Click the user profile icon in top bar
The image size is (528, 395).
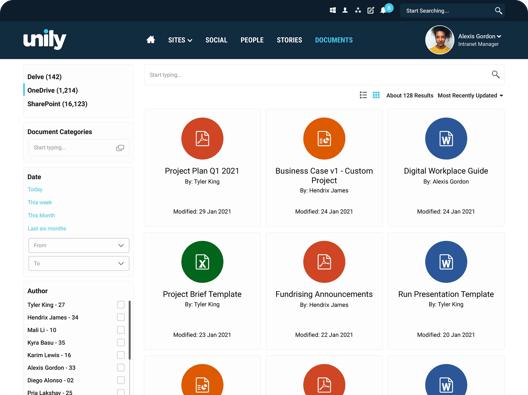coord(345,10)
